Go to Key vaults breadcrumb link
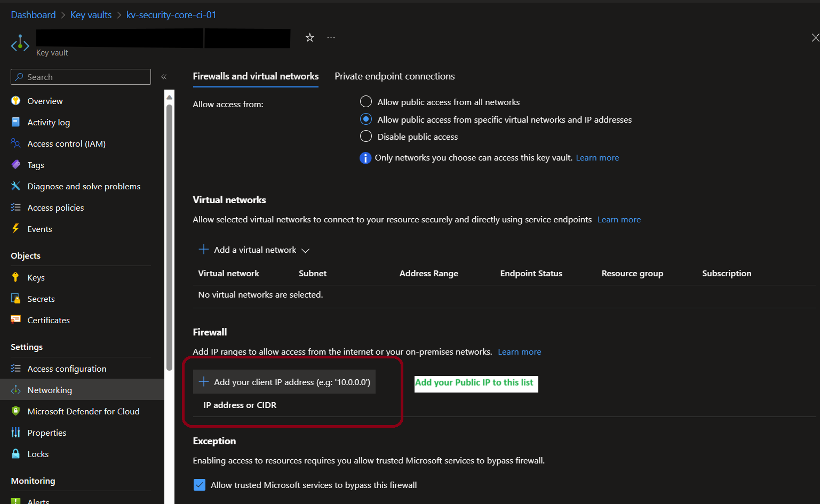The image size is (820, 504). point(91,15)
